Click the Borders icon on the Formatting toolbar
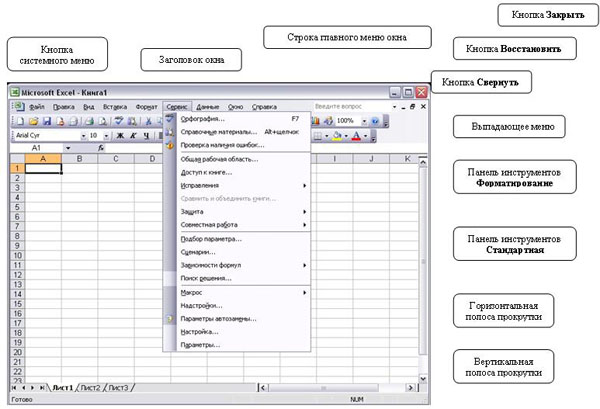600x409 pixels. 318,135
